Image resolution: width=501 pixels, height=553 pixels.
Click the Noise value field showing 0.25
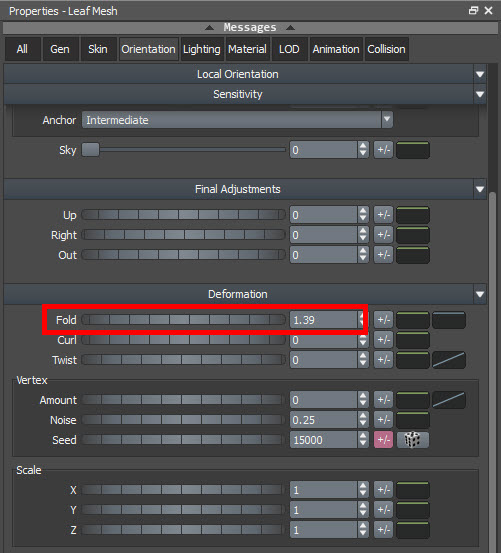[x=323, y=420]
